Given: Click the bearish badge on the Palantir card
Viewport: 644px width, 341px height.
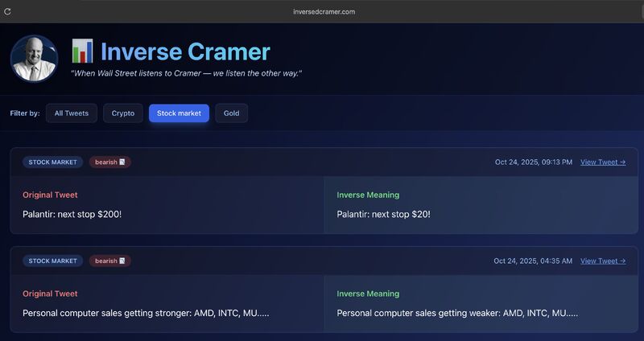Looking at the screenshot, I should [x=110, y=162].
